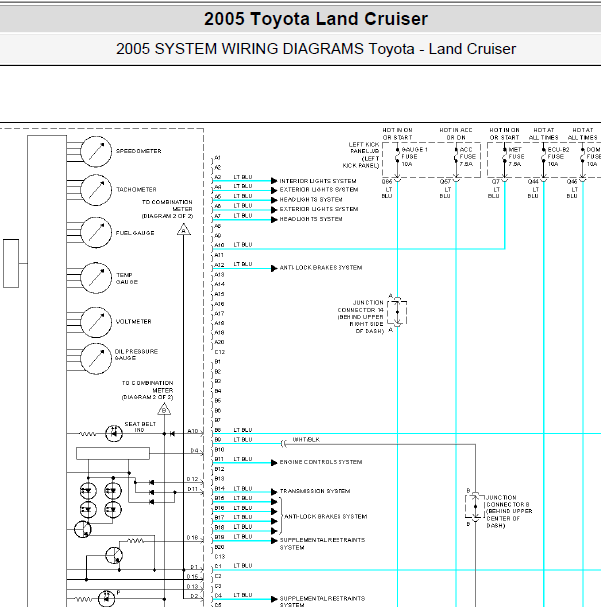Click the A10 connector pin label
The width and height of the screenshot is (601, 607).
point(219,245)
